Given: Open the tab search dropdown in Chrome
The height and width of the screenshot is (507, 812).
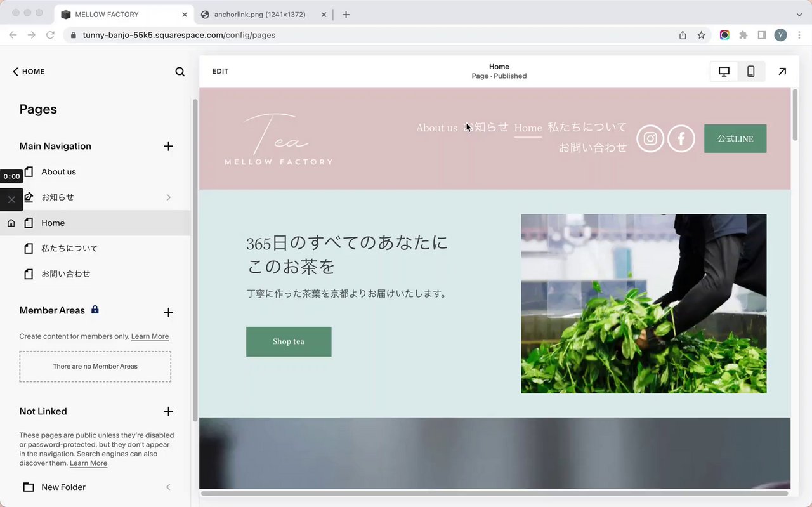Looking at the screenshot, I should click(x=799, y=14).
